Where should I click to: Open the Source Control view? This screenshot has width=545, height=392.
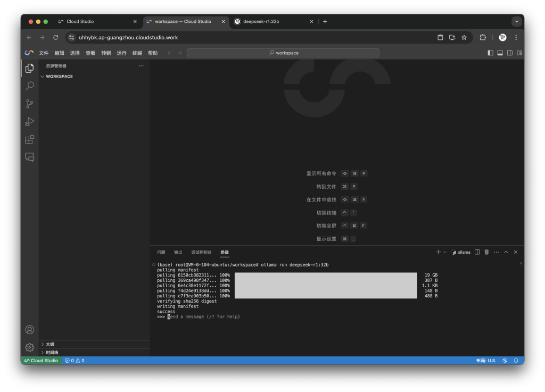pyautogui.click(x=30, y=104)
